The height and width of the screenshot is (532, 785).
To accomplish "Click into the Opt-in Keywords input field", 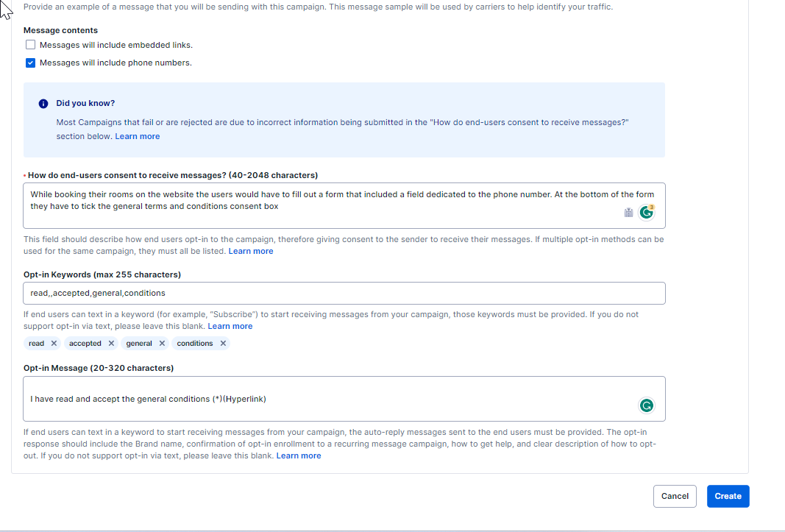I will click(344, 293).
